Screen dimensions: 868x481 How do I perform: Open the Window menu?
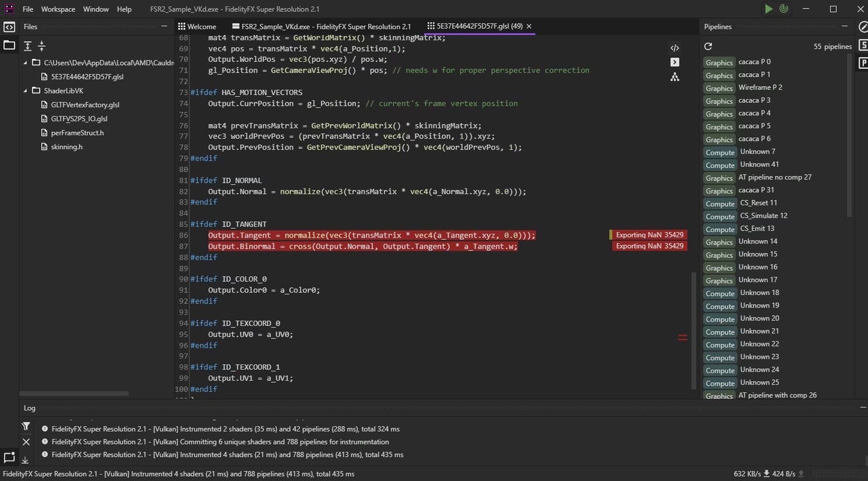click(96, 9)
